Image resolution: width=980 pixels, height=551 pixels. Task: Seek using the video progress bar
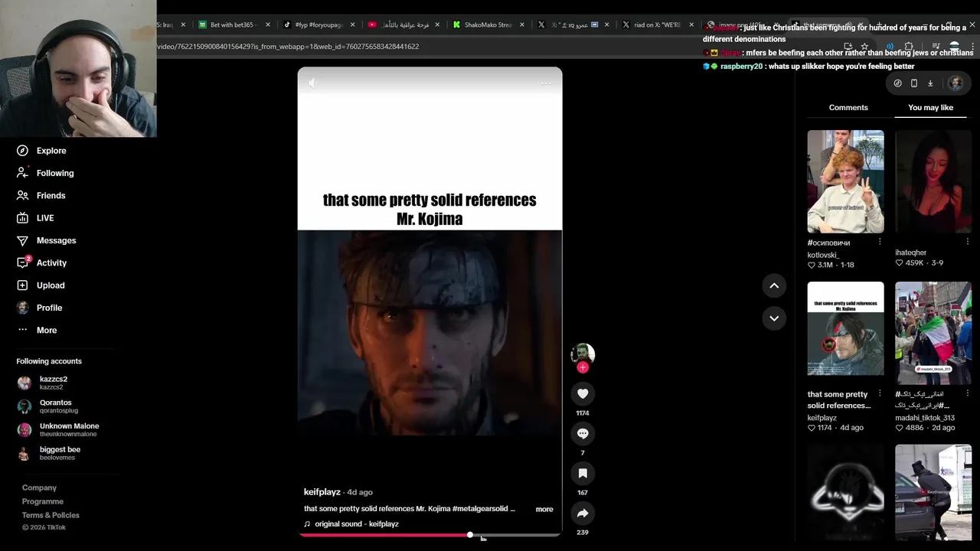click(430, 535)
